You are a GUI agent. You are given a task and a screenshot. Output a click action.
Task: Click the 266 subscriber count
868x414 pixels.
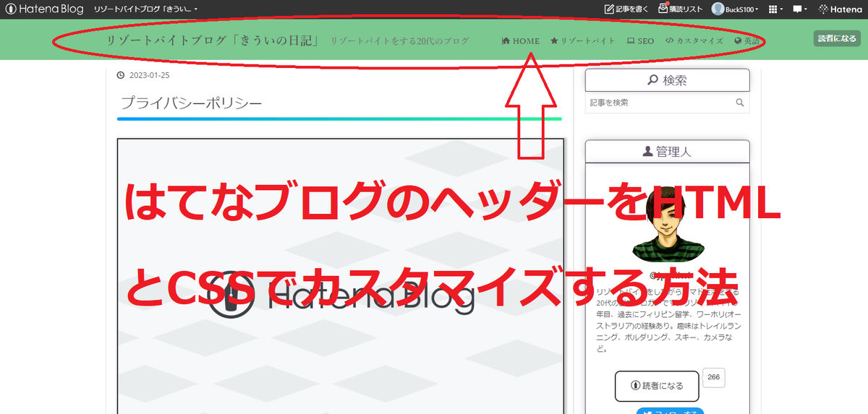713,378
